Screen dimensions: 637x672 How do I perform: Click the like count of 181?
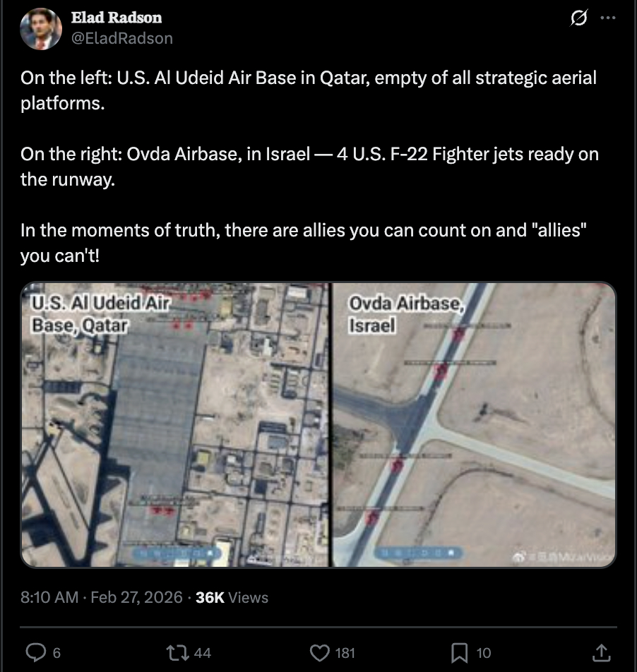point(345,653)
